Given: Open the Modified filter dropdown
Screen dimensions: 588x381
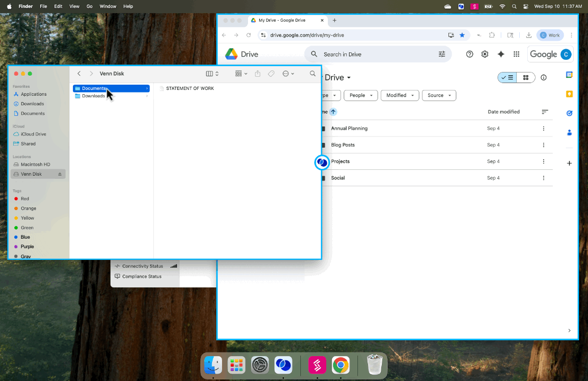Looking at the screenshot, I should click(x=399, y=95).
